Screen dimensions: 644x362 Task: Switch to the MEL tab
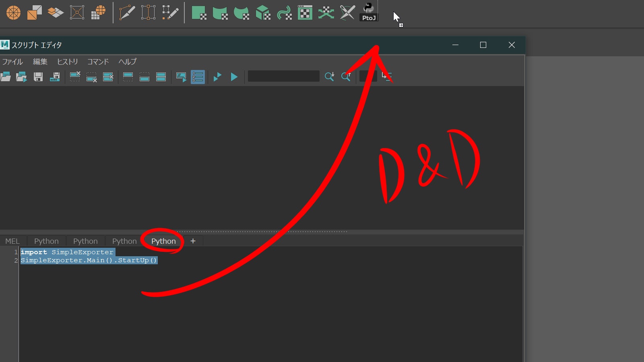[x=12, y=241]
